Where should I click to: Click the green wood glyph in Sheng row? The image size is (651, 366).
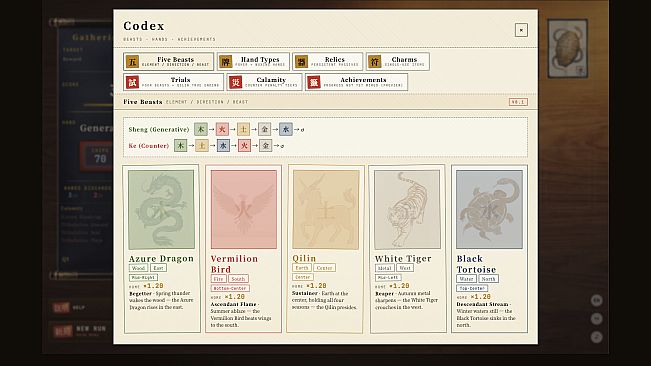click(x=201, y=129)
